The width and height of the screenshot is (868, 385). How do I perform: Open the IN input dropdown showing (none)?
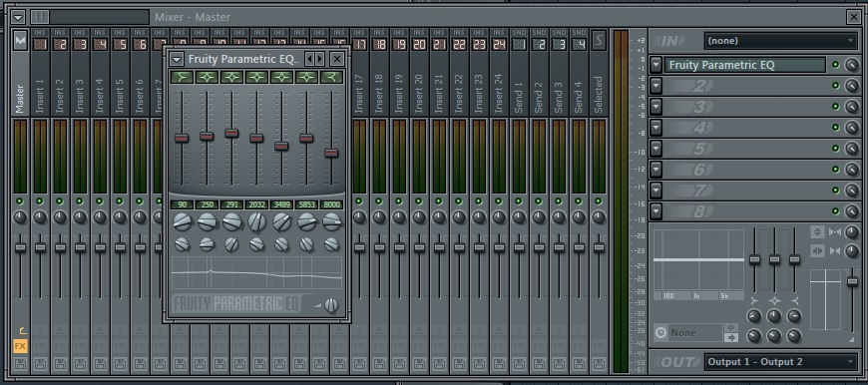pos(780,40)
